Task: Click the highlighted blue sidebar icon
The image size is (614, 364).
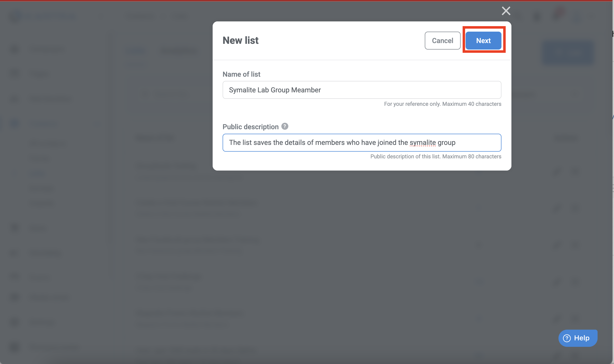Action: click(14, 123)
